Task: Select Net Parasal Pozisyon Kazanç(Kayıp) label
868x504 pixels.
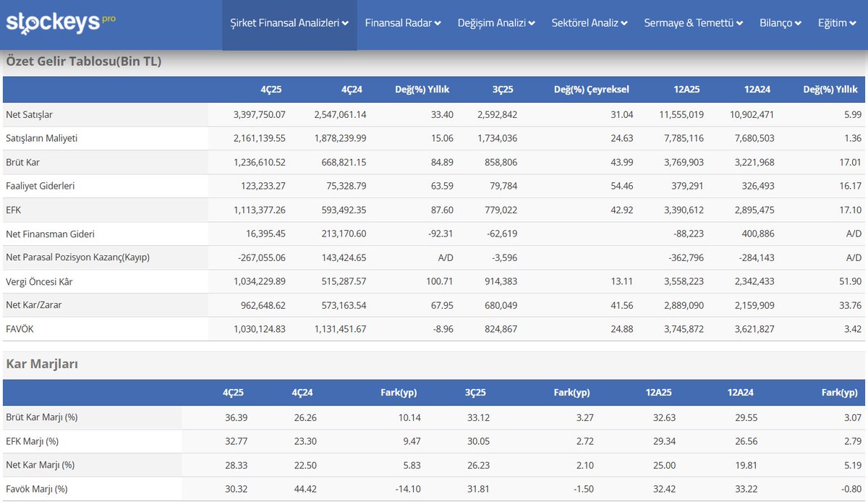Action: tap(77, 257)
